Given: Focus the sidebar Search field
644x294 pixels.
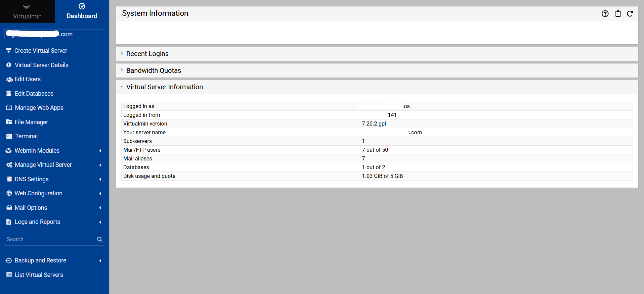Looking at the screenshot, I should pyautogui.click(x=50, y=239).
